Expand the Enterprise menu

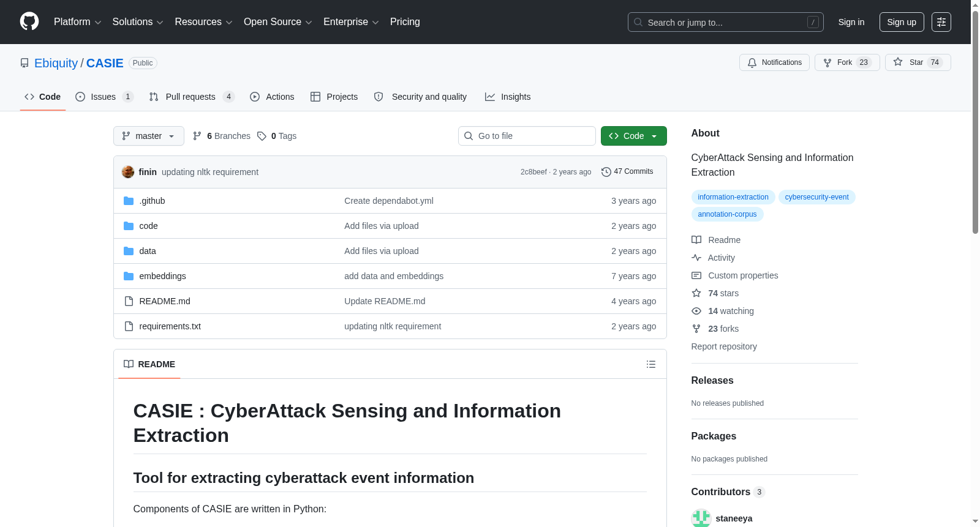click(x=351, y=22)
